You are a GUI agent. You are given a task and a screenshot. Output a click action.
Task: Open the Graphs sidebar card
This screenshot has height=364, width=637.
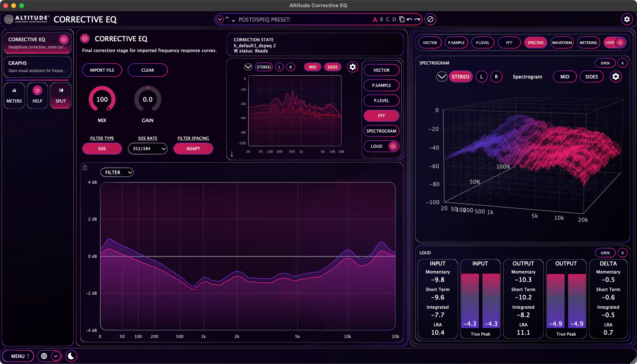(38, 66)
